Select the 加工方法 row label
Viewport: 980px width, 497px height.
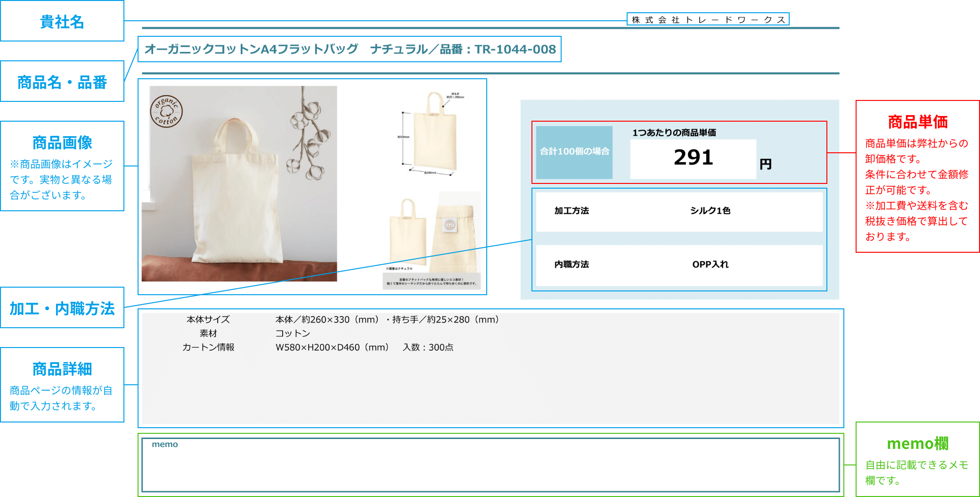click(572, 211)
